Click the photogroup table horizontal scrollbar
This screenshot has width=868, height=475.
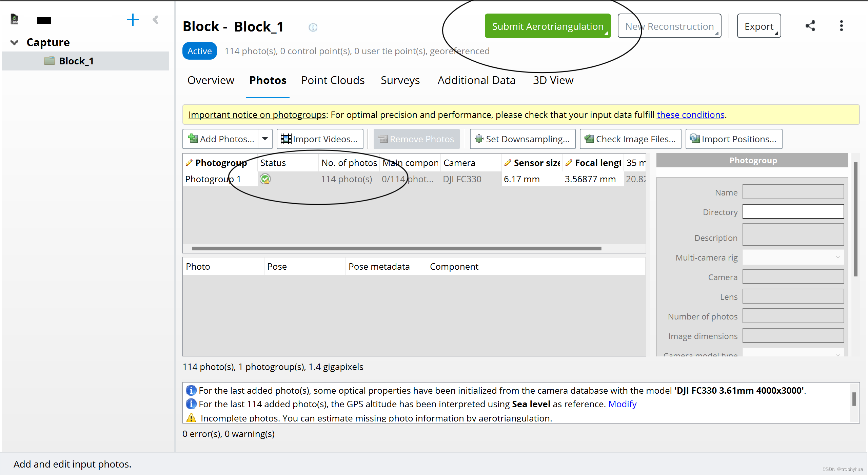click(396, 248)
